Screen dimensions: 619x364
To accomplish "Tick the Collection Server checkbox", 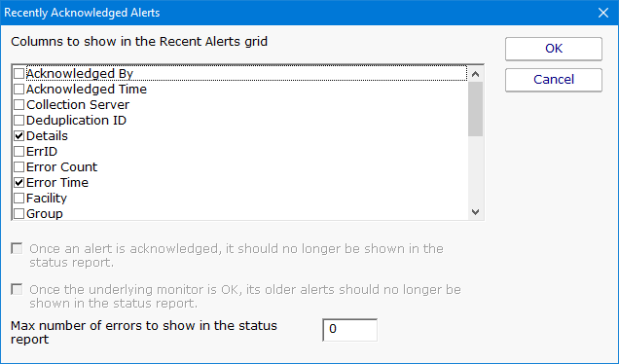I will pos(18,104).
